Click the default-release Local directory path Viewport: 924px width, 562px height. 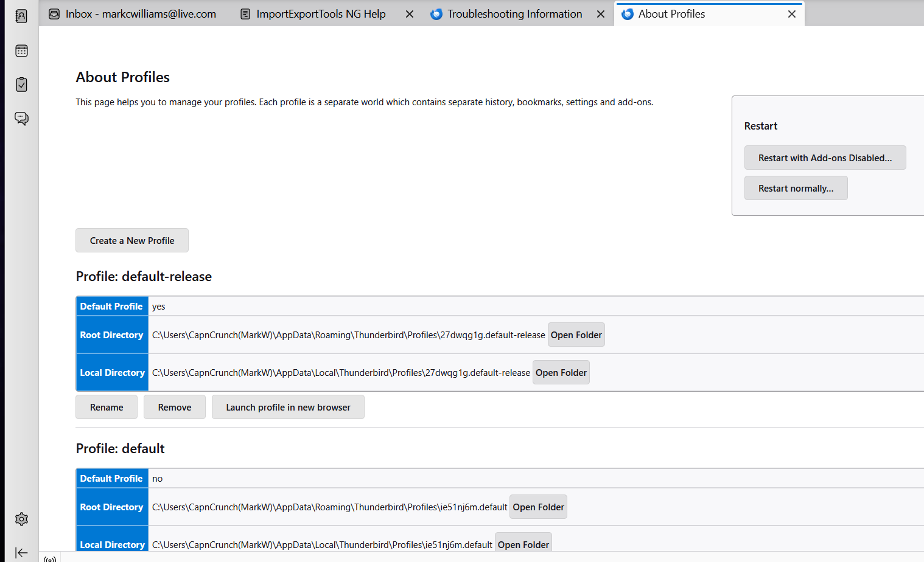[x=341, y=373]
